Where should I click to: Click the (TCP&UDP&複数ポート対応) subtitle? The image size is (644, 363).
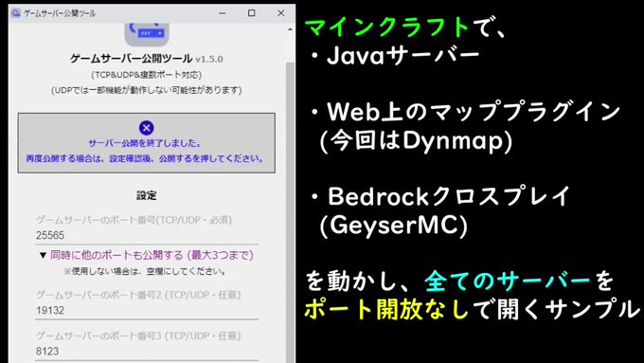click(x=147, y=75)
